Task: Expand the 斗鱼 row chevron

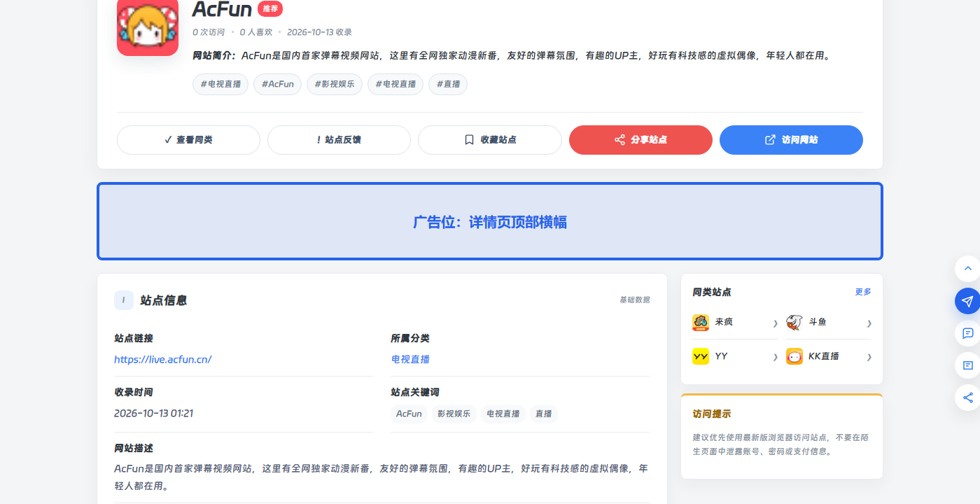Action: click(869, 323)
